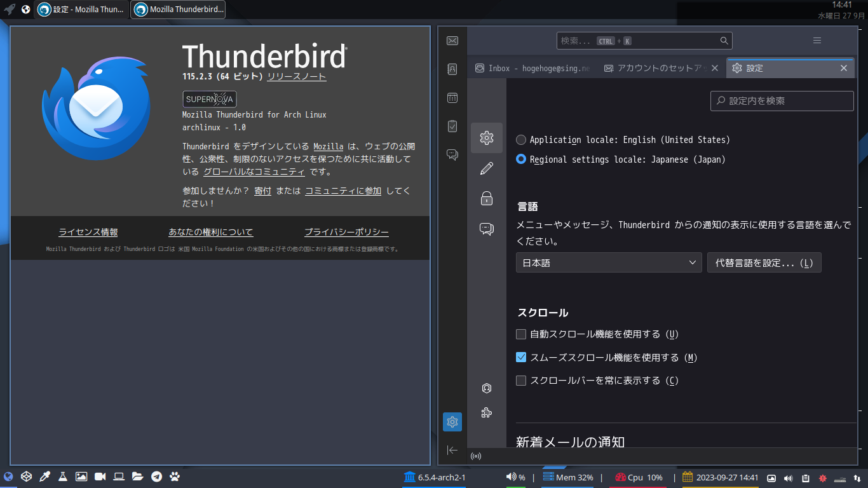Click the 2023-09-27 14:41 date widget
The height and width of the screenshot is (488, 868).
tap(721, 477)
